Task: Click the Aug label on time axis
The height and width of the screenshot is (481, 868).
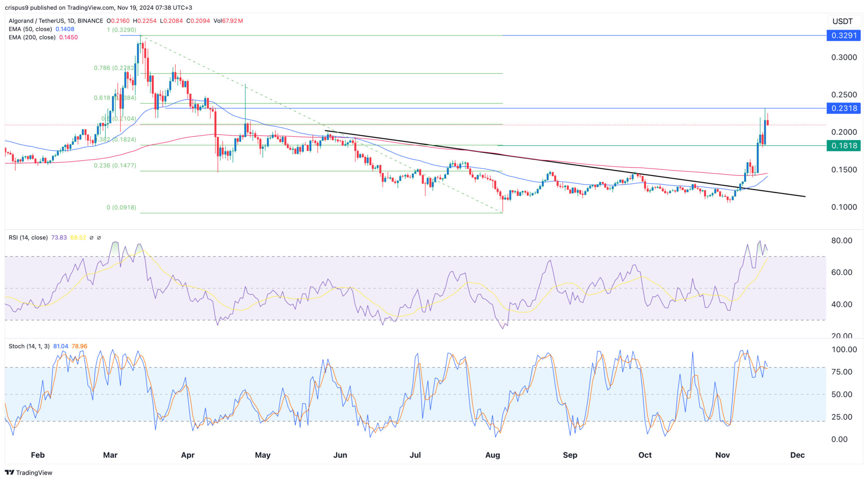Action: click(x=492, y=455)
